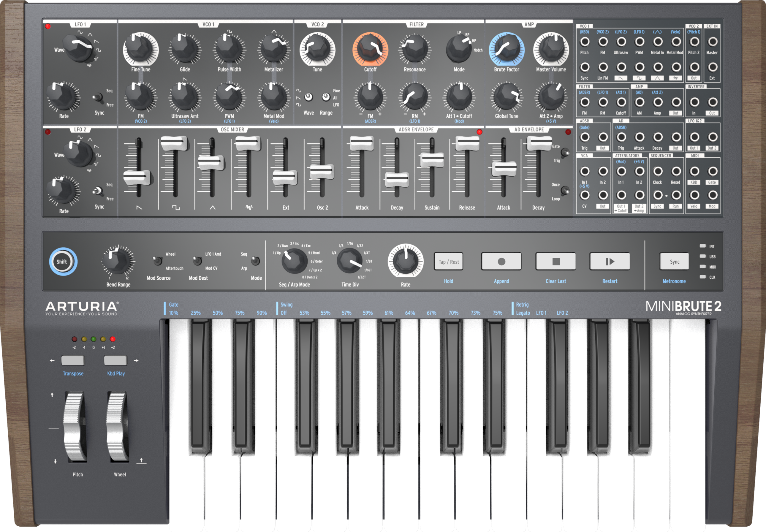Click the VCO 1 Pitch patch jack
The height and width of the screenshot is (532, 766).
coord(584,42)
